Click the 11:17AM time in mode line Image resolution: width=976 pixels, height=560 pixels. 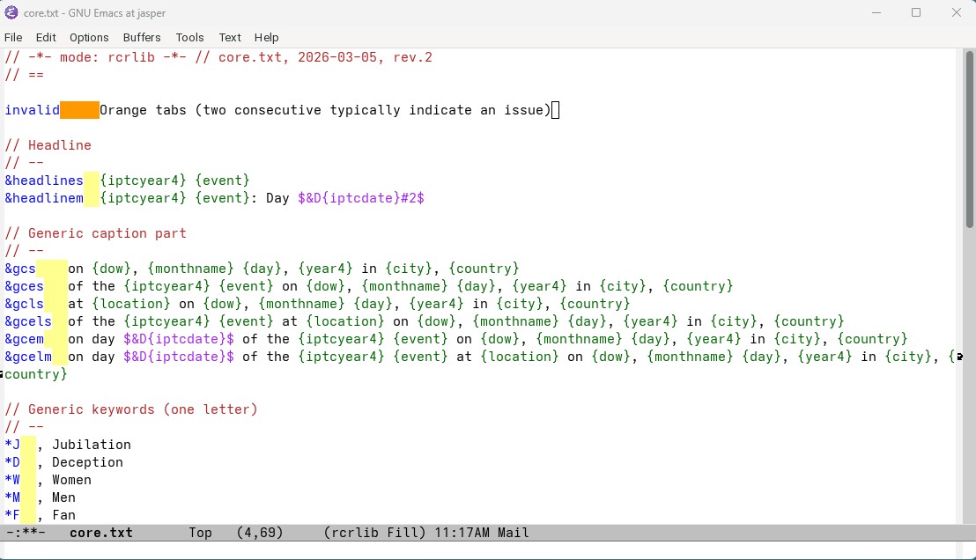(462, 533)
